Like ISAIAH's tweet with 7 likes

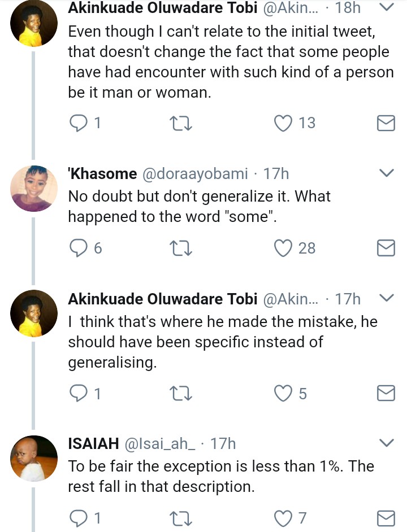(282, 517)
